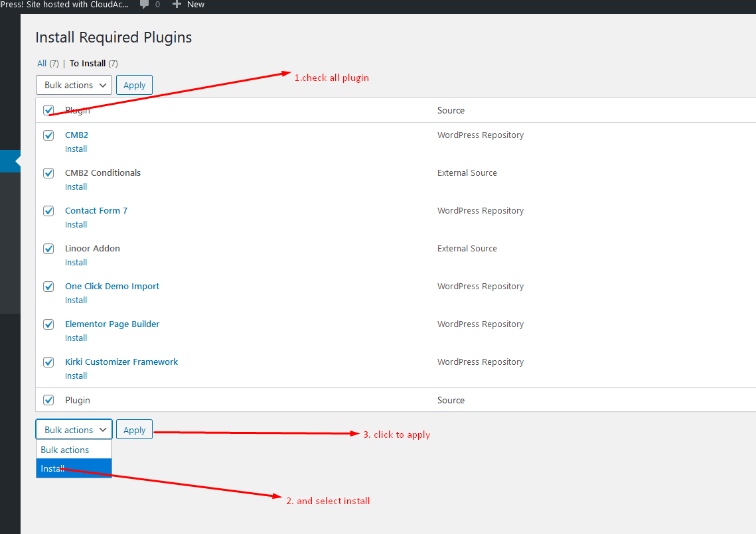This screenshot has width=756, height=534.
Task: Toggle the Elementor Page Builder checkbox
Action: coord(48,324)
